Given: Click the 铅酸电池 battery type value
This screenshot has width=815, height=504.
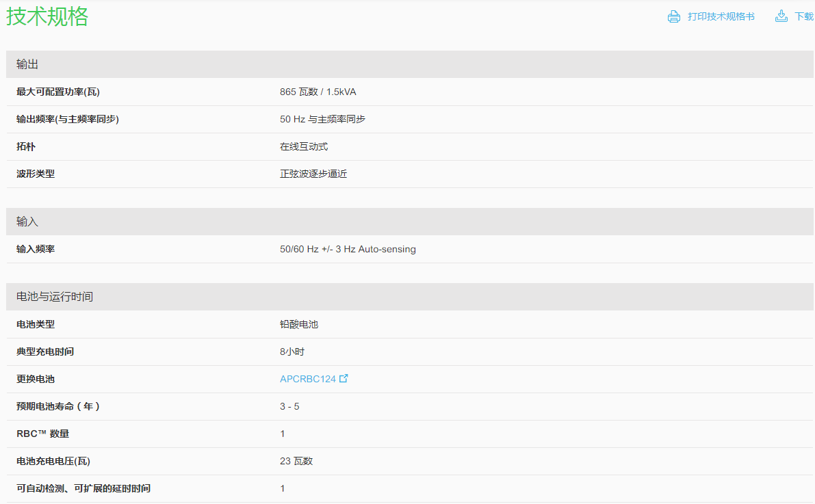Looking at the screenshot, I should (298, 324).
